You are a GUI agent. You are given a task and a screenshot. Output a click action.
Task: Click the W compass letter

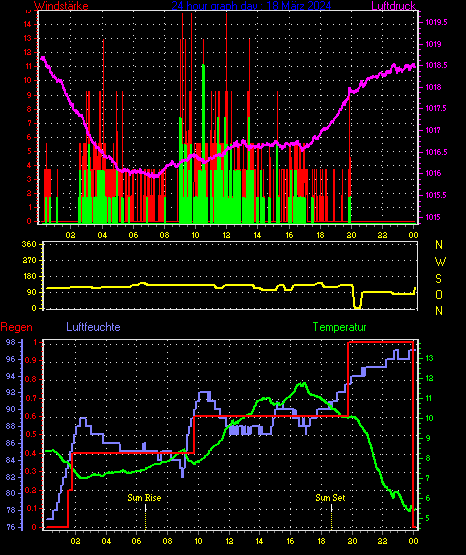[440, 262]
